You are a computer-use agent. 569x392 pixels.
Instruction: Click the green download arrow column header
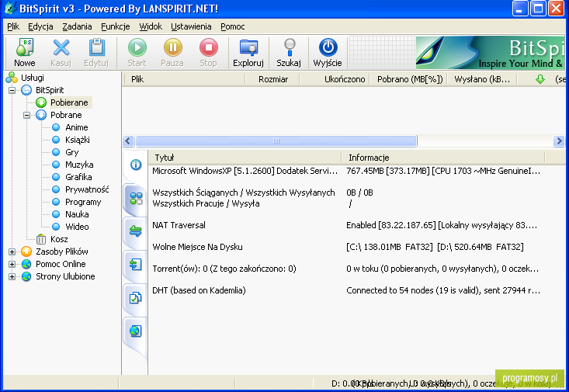coord(540,79)
